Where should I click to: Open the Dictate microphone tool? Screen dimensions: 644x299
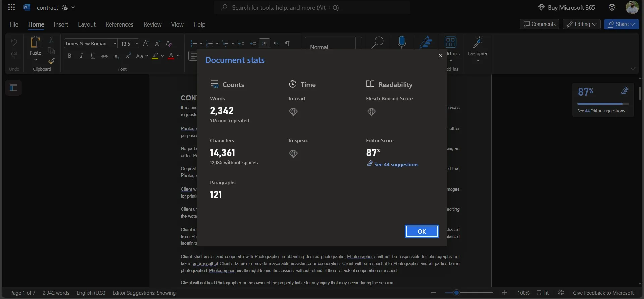[x=401, y=42]
